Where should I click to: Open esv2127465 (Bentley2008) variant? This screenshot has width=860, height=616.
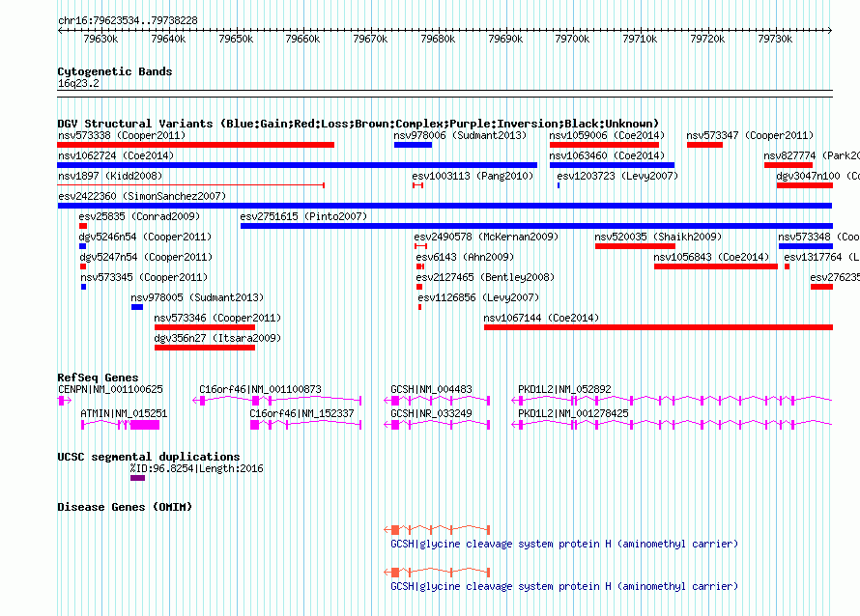[485, 277]
